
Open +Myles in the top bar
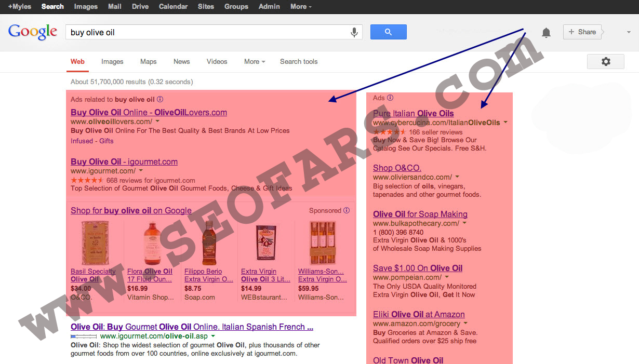tap(20, 6)
